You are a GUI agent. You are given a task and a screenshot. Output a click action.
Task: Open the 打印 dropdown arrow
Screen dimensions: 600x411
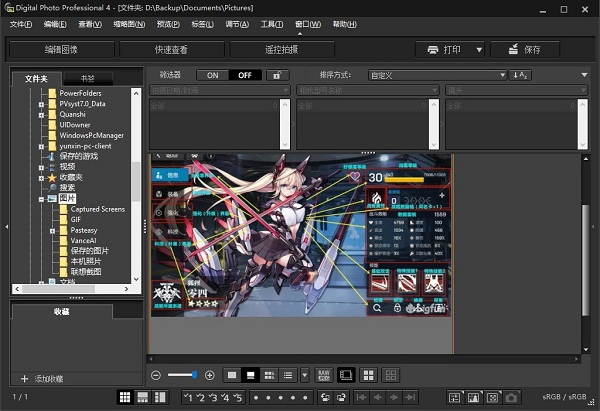479,49
